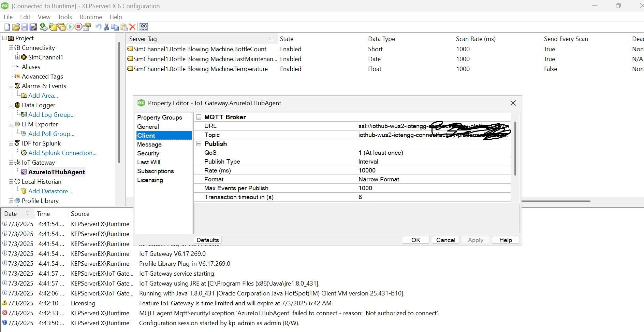Image resolution: width=644 pixels, height=332 pixels.
Task: Click the Format Narrow Format value
Action: 434,179
